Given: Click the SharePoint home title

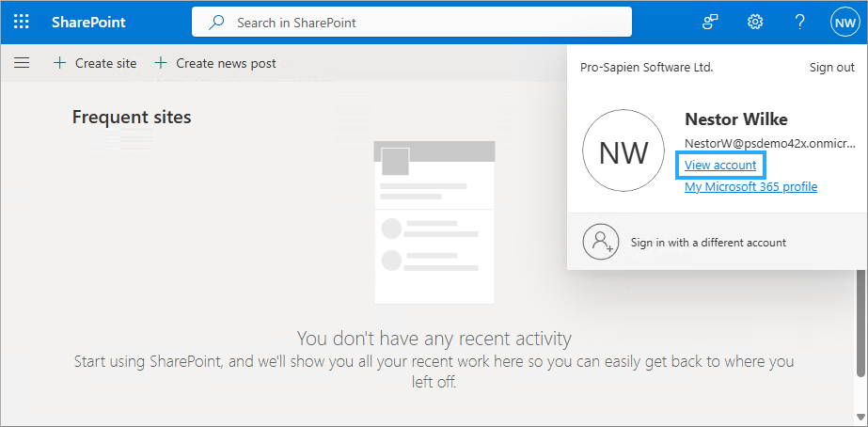Looking at the screenshot, I should click(x=88, y=23).
